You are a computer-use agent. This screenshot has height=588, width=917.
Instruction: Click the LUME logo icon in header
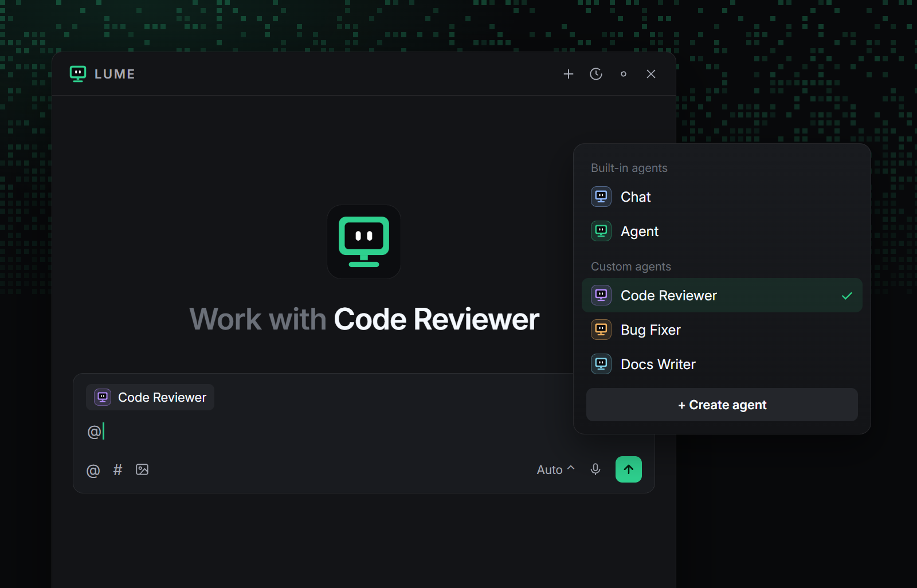point(78,74)
